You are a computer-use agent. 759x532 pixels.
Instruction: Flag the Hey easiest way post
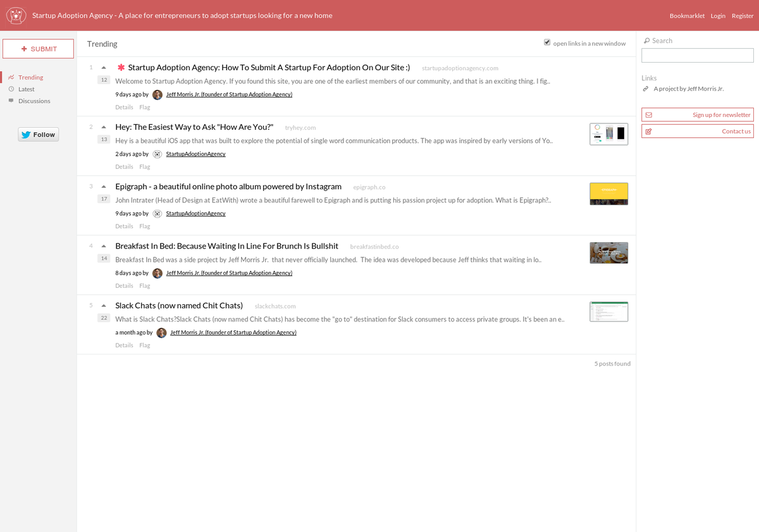point(145,167)
